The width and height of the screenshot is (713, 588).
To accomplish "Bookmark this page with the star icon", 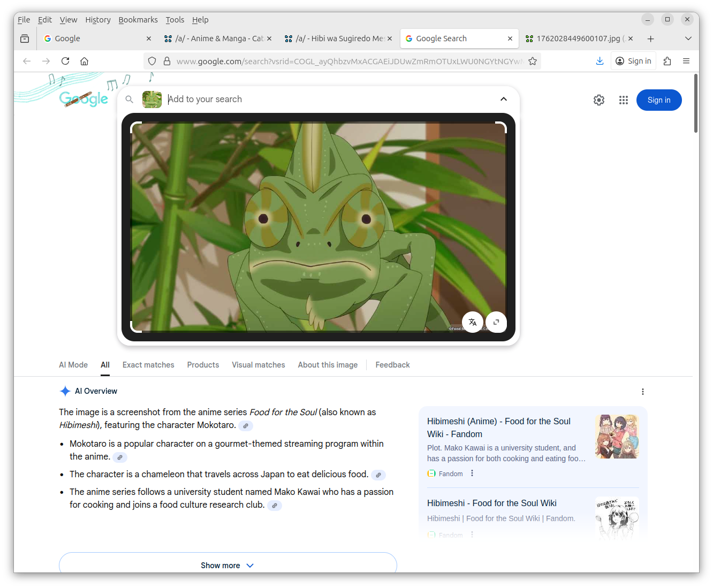I will pyautogui.click(x=533, y=61).
